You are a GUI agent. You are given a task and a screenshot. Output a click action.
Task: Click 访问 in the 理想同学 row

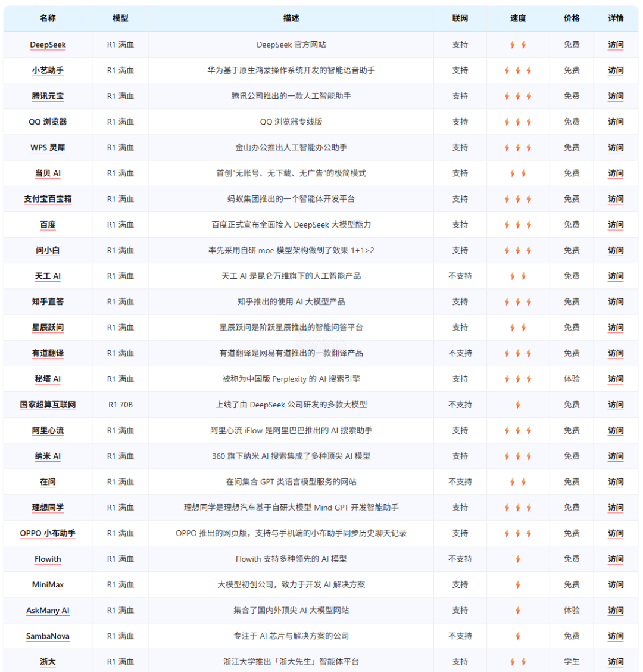coord(616,508)
